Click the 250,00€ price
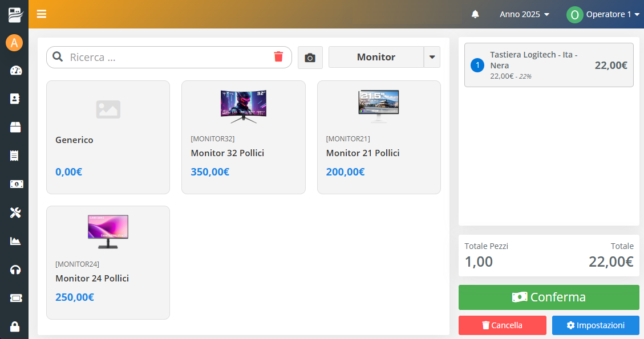 pos(75,297)
